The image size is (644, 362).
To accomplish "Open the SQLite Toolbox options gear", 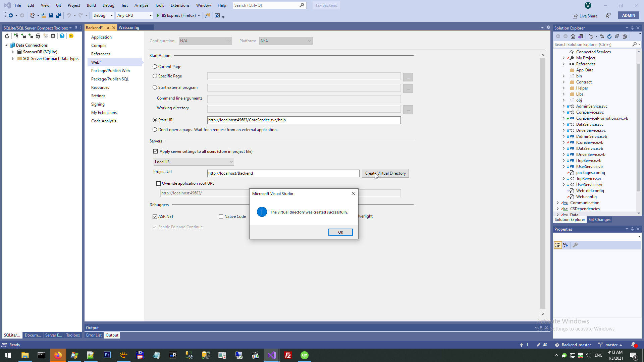I will pyautogui.click(x=53, y=36).
